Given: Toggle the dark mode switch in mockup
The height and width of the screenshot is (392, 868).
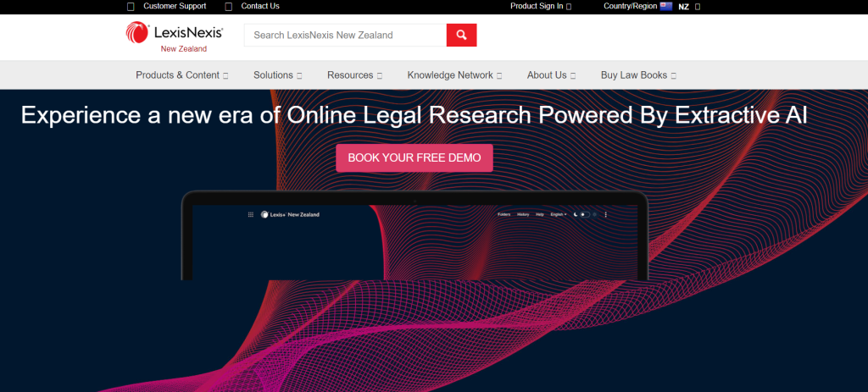Looking at the screenshot, I should click(584, 214).
